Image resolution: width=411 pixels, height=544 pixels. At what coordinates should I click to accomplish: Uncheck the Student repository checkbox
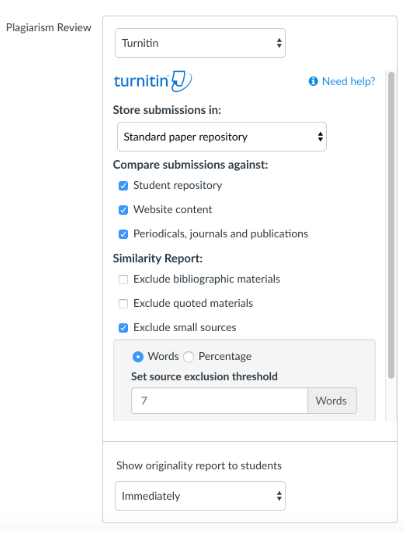123,186
